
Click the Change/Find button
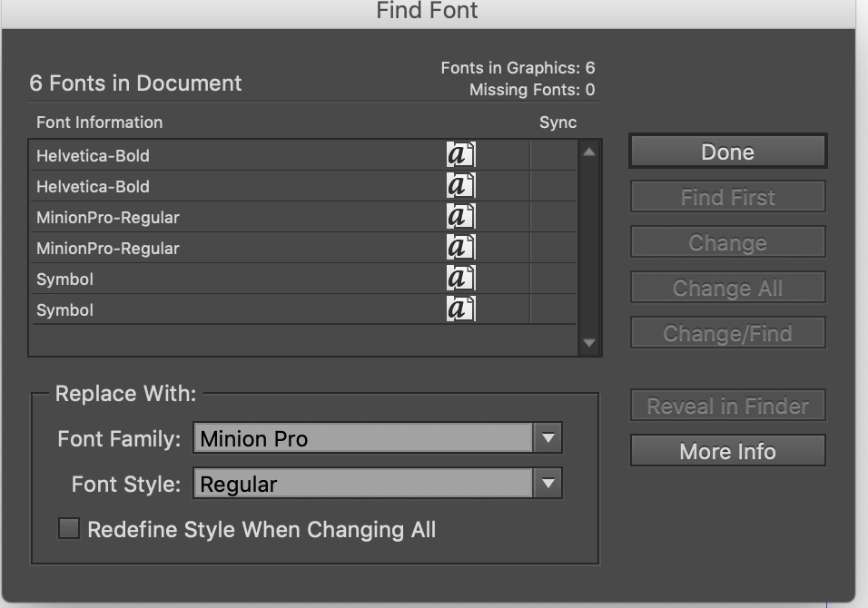(x=726, y=332)
